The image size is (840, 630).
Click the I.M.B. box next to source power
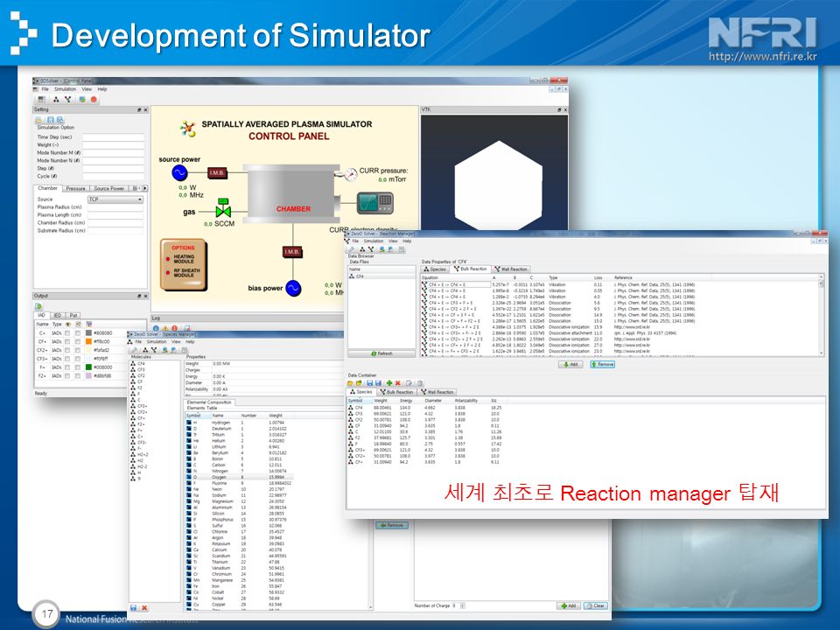pyautogui.click(x=217, y=172)
